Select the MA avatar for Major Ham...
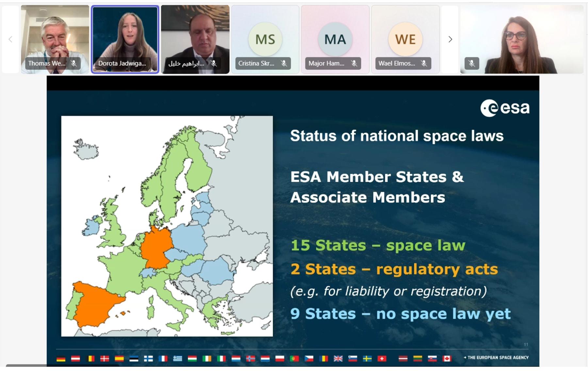This screenshot has width=588, height=371. pos(335,40)
